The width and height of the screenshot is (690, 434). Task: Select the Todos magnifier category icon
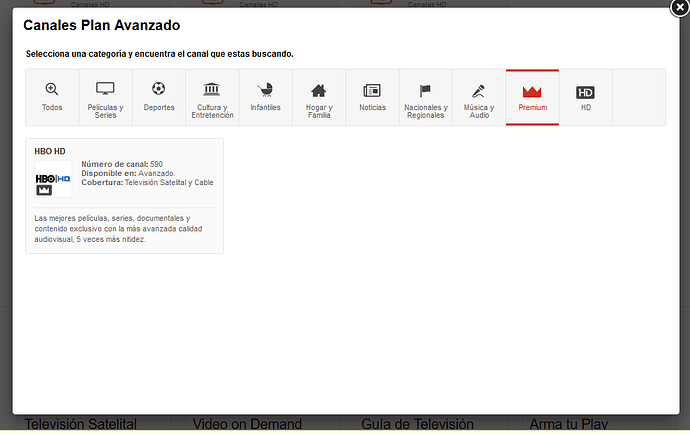(x=51, y=89)
